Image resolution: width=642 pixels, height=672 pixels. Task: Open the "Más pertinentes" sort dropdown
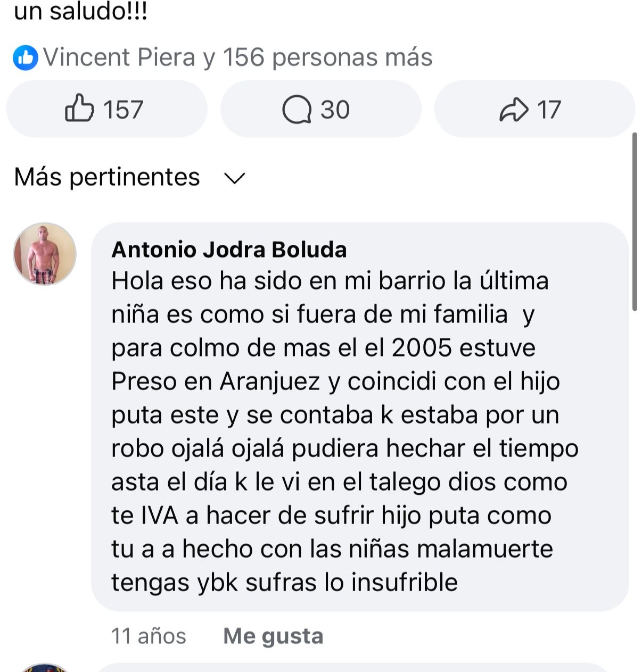(107, 177)
